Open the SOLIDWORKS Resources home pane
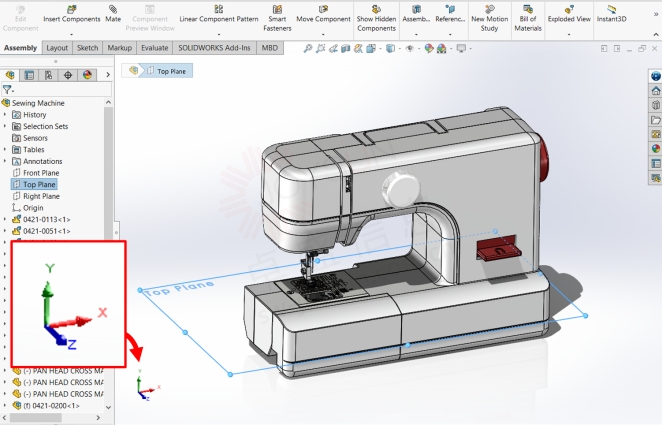 pos(656,91)
